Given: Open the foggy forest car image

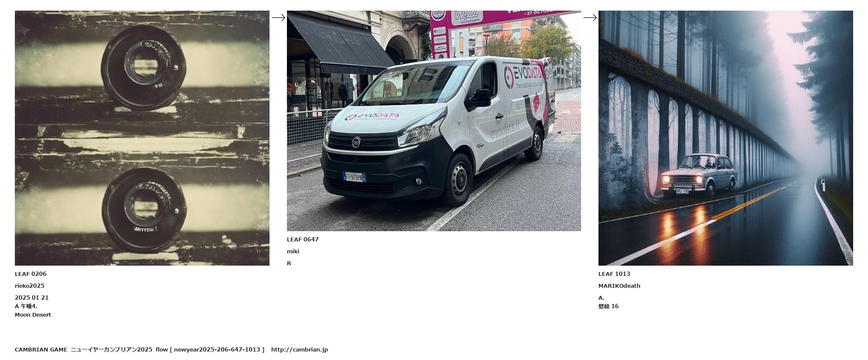Looking at the screenshot, I should click(x=726, y=138).
